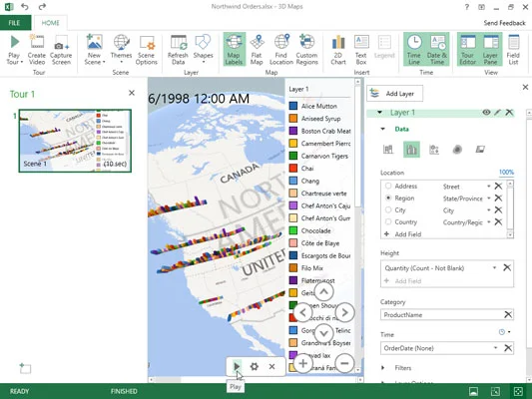Click the Add Layer button
The height and width of the screenshot is (399, 532).
(395, 93)
